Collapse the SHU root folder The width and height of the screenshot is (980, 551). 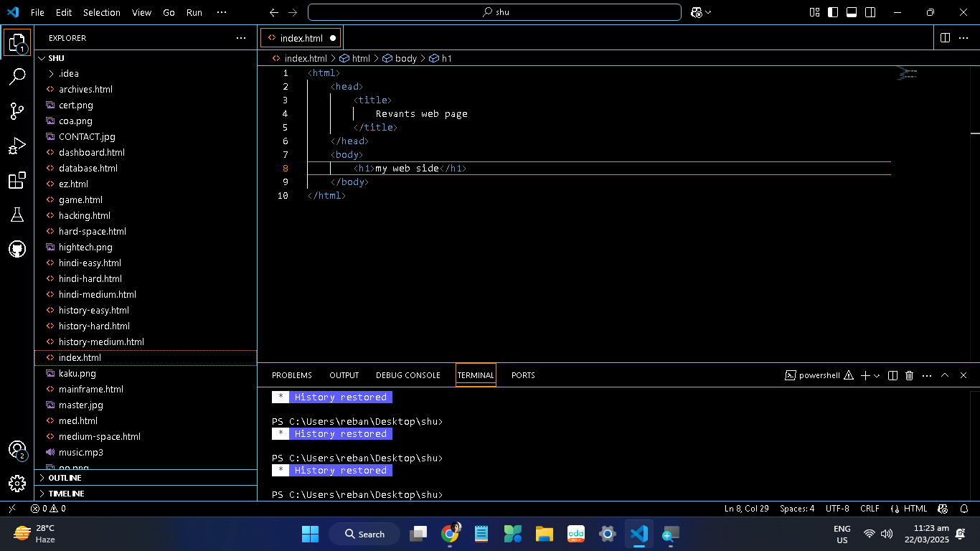(146, 58)
